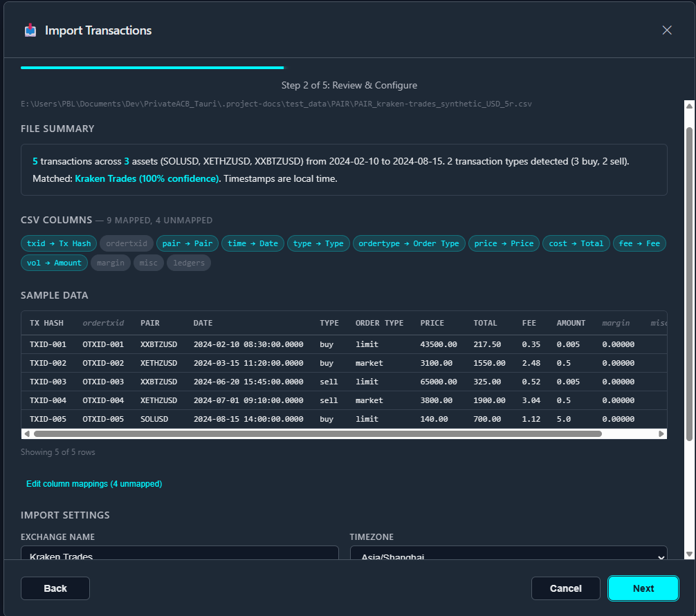Click the Back button

[55, 588]
